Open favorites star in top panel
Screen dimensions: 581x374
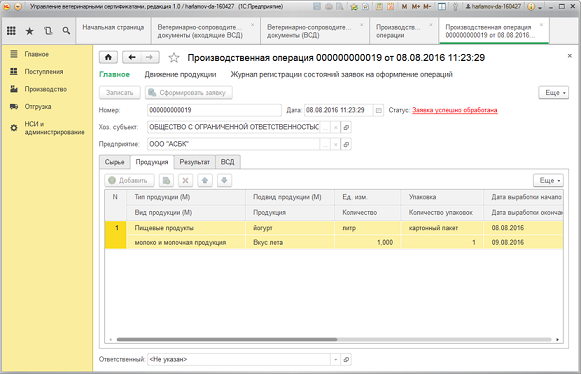tap(29, 31)
